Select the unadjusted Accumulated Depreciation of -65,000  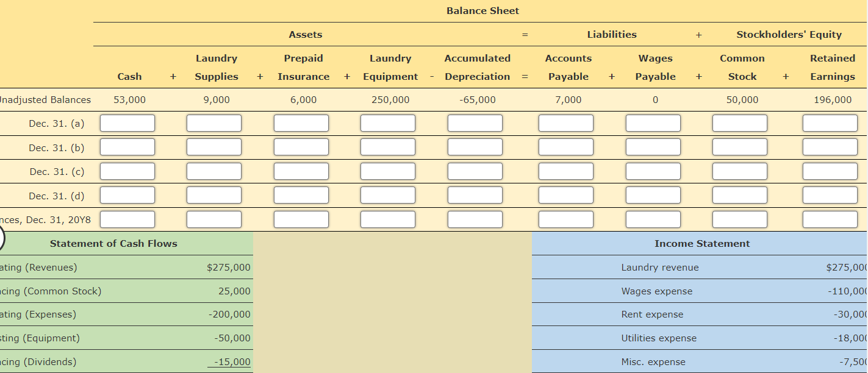[x=478, y=99]
